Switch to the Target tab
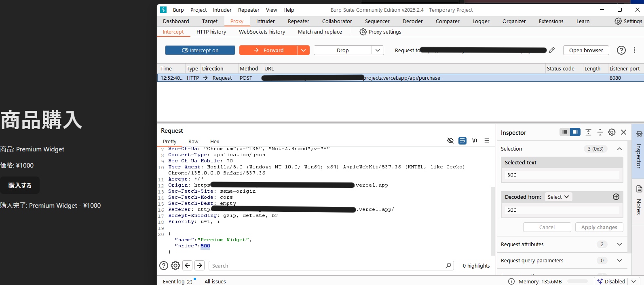 point(210,21)
